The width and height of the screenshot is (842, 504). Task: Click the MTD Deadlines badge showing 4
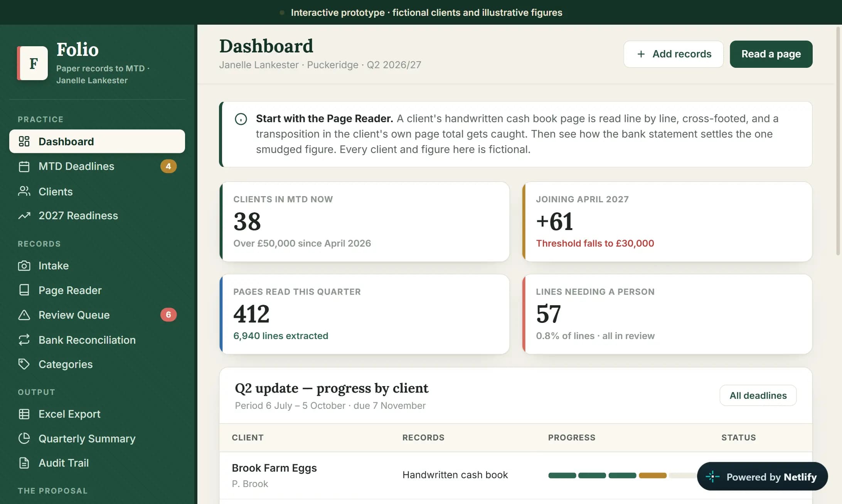(x=168, y=166)
